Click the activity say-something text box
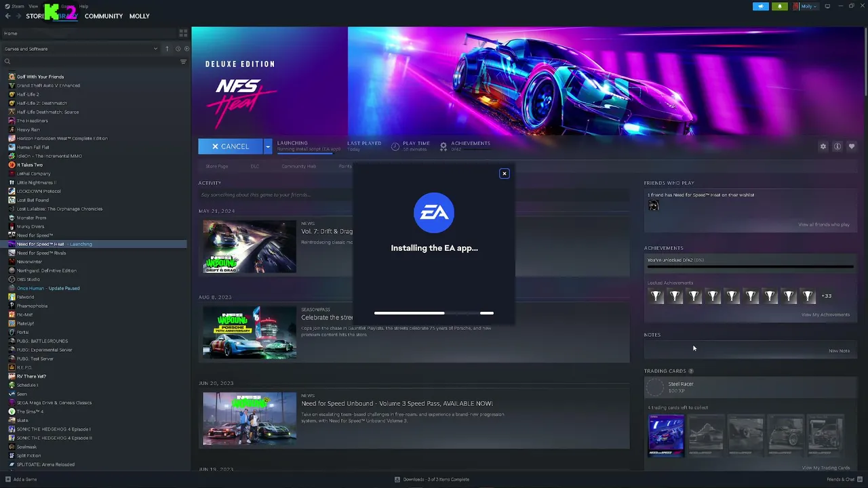This screenshot has width=868, height=488. click(414, 195)
